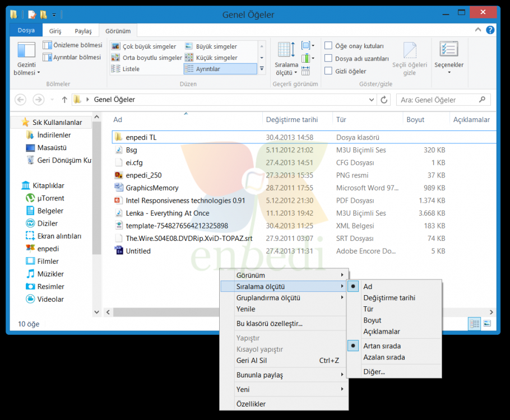Screen dimensions: 510x420
Task: Choose Ayrıntılar layout in ribbon
Action: tap(220, 69)
